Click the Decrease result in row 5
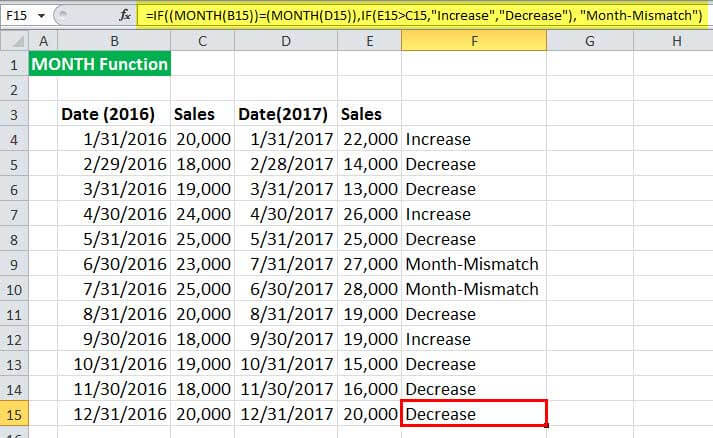This screenshot has height=438, width=713. pos(474,164)
